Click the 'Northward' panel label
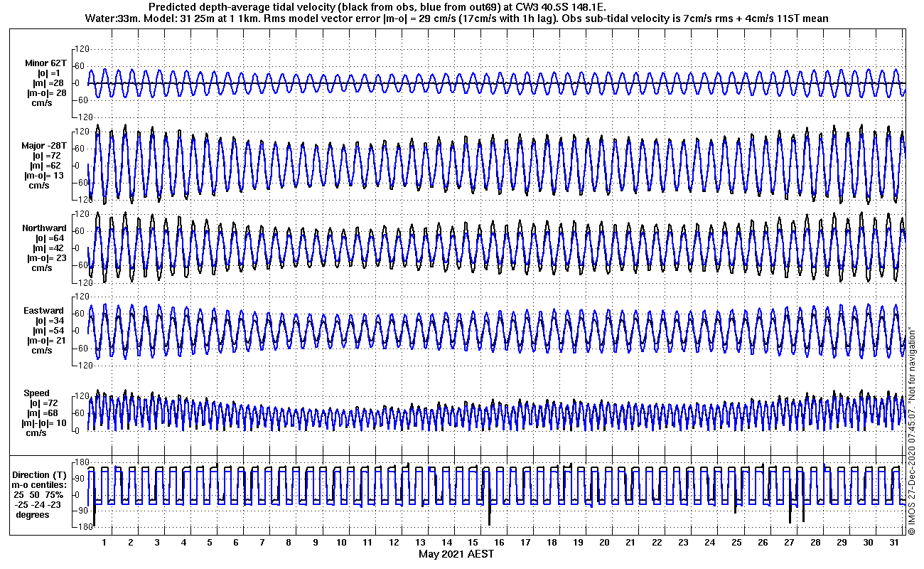 coord(44,228)
